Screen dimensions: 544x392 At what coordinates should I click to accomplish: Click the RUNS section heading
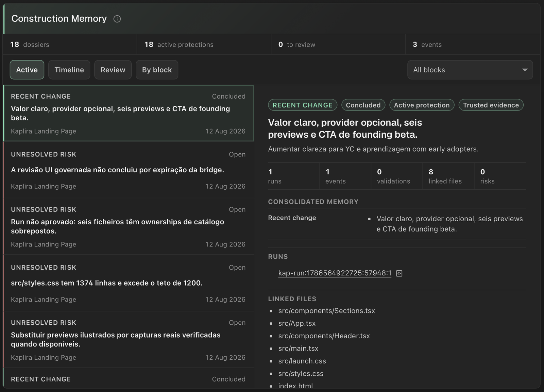[x=278, y=257]
